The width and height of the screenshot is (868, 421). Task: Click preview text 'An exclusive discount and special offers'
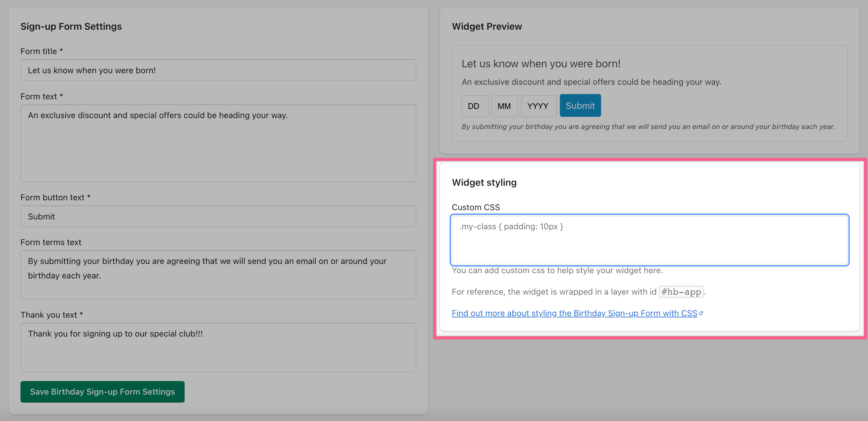(x=591, y=82)
